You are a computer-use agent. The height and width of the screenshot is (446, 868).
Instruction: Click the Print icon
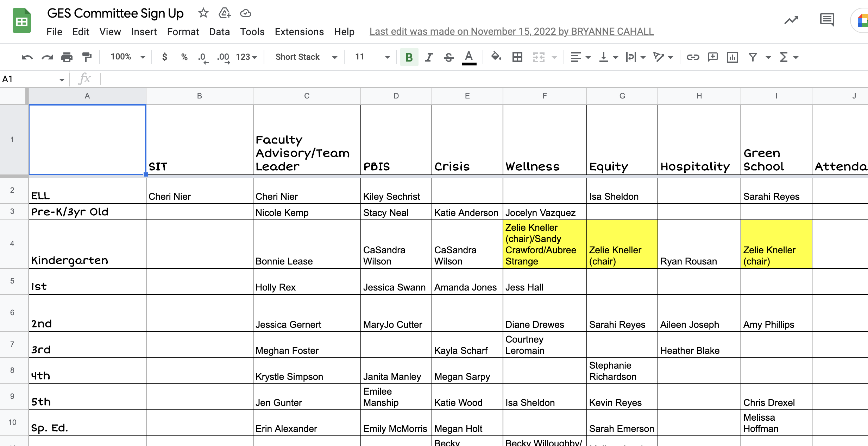point(67,57)
